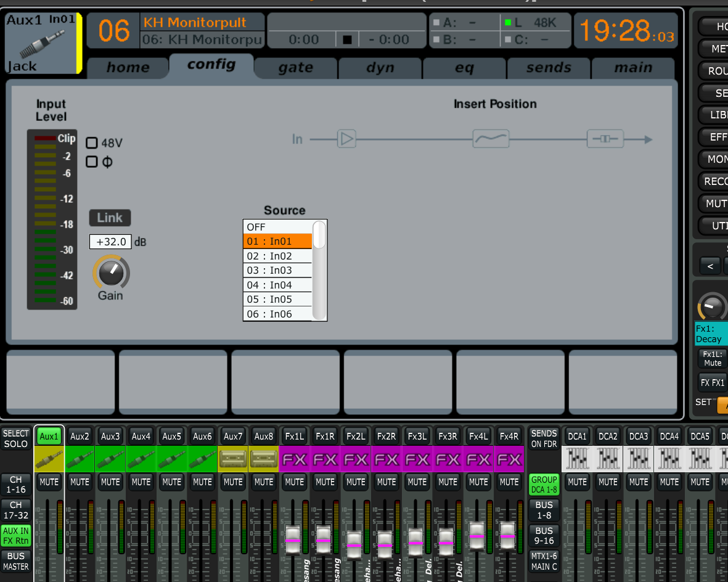Open the dyn tab
The width and height of the screenshot is (728, 582).
coord(380,68)
